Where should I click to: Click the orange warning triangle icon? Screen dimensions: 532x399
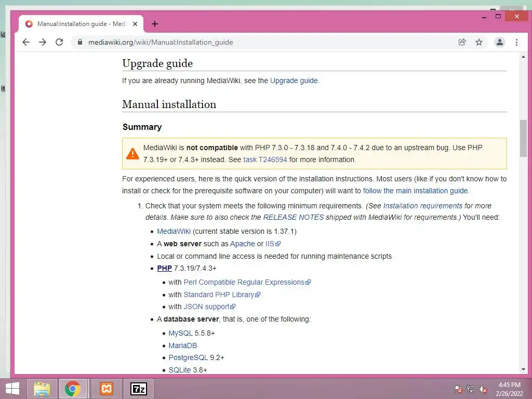(x=132, y=153)
